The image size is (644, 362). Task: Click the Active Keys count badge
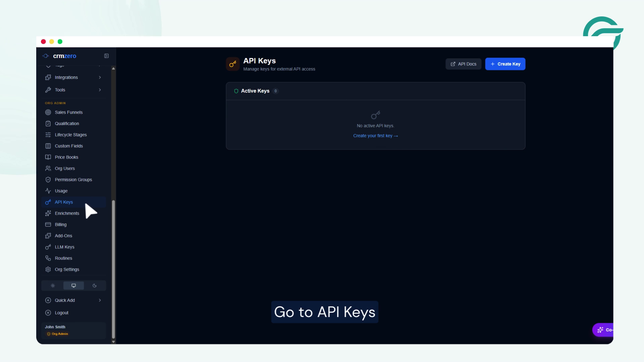coord(275,91)
